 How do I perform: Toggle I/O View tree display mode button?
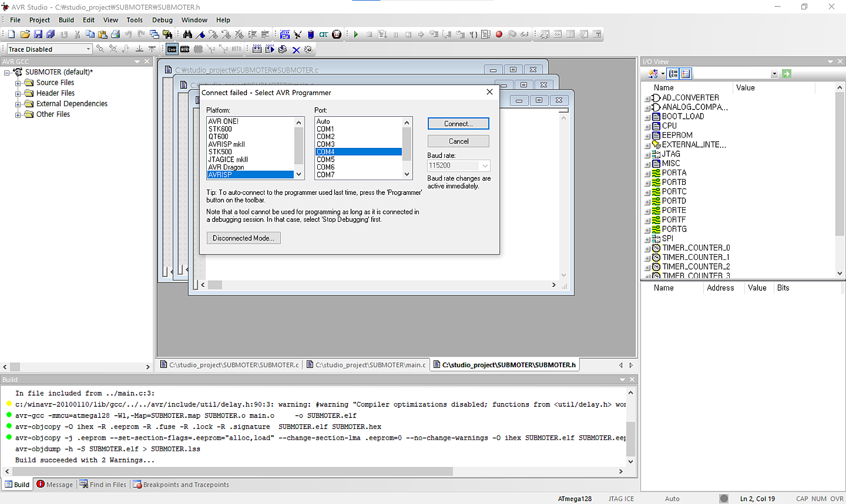coord(673,74)
